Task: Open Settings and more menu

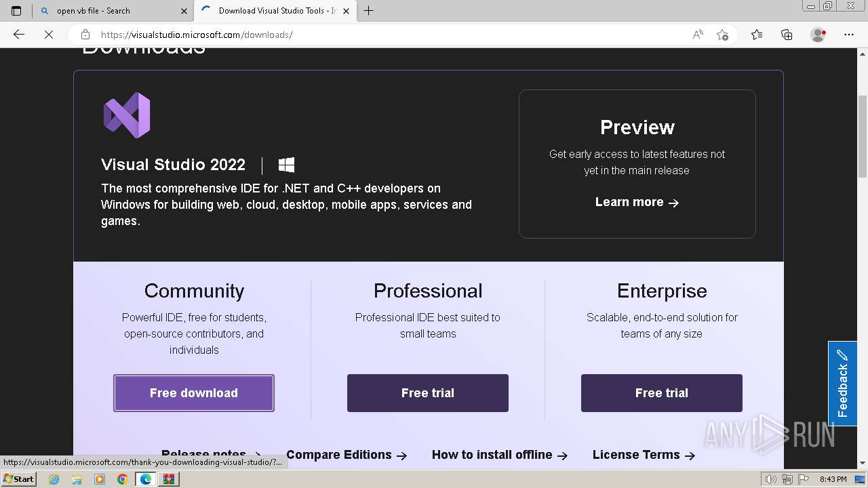Action: (849, 35)
